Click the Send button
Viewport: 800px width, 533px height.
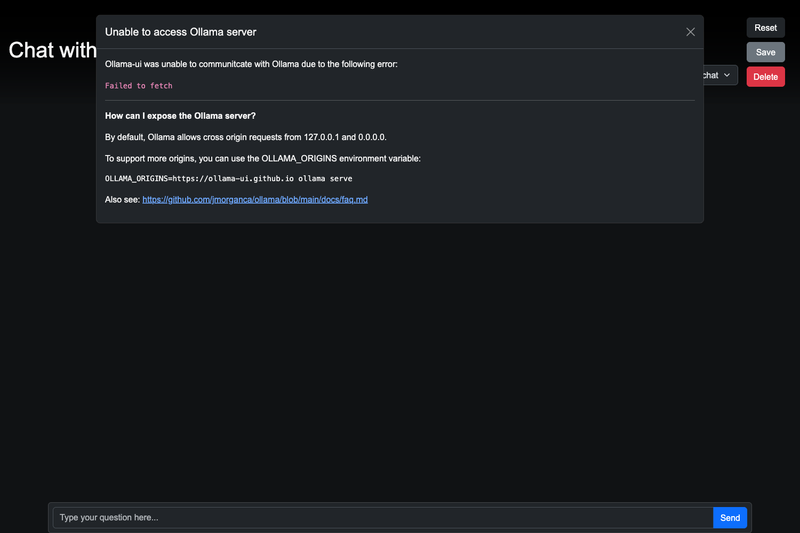coord(730,518)
